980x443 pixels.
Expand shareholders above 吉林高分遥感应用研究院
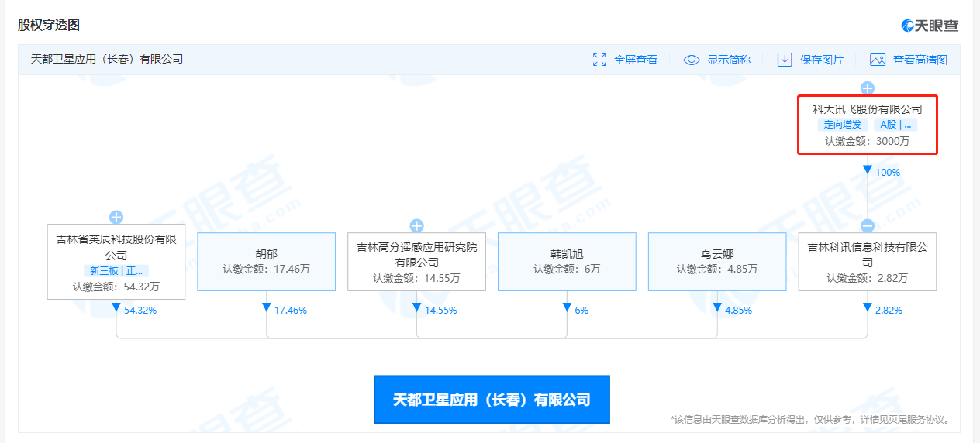pyautogui.click(x=416, y=226)
